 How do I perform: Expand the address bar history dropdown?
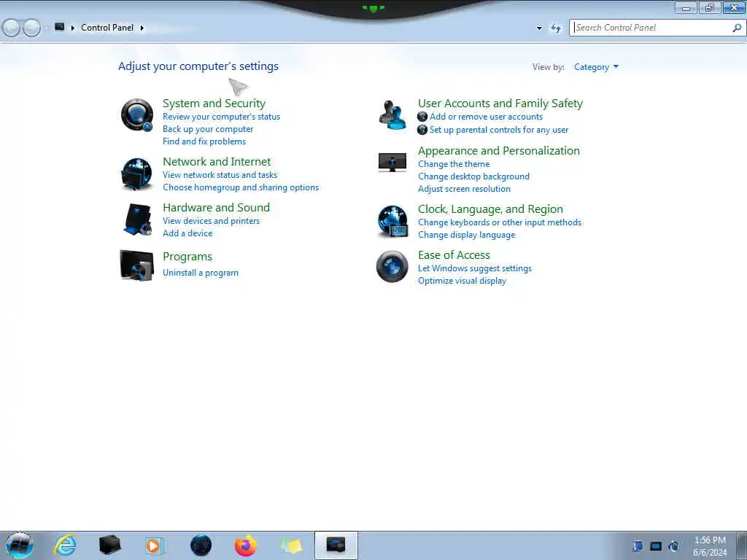pos(539,28)
